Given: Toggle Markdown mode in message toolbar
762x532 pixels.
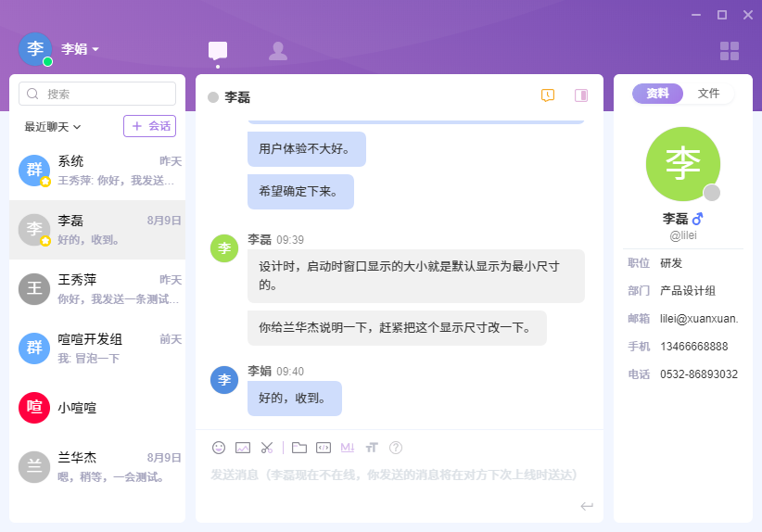Looking at the screenshot, I should (348, 448).
